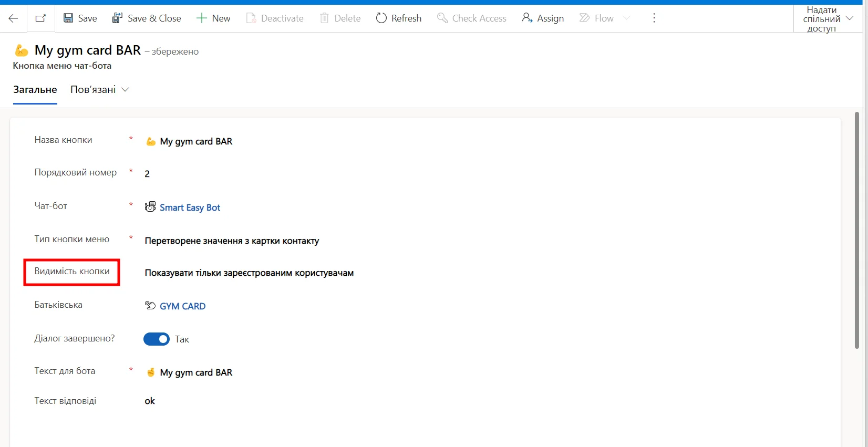This screenshot has height=447, width=868.
Task: Click the Delete trash icon
Action: (324, 18)
